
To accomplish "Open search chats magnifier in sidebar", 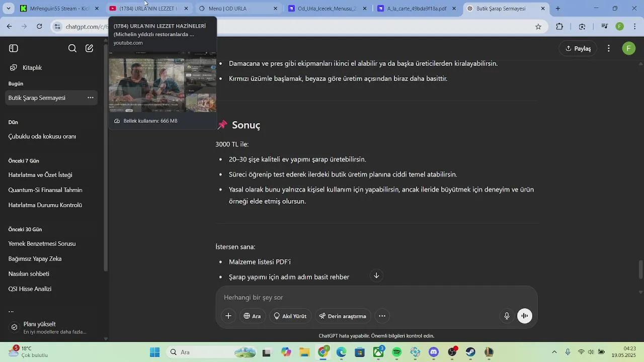I will tap(72, 48).
